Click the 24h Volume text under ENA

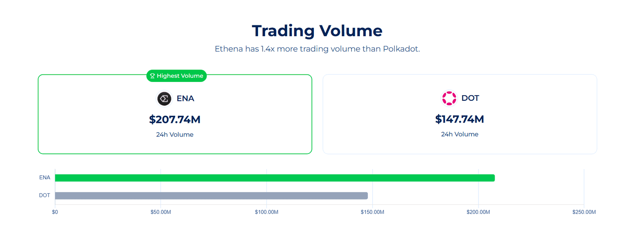click(175, 135)
